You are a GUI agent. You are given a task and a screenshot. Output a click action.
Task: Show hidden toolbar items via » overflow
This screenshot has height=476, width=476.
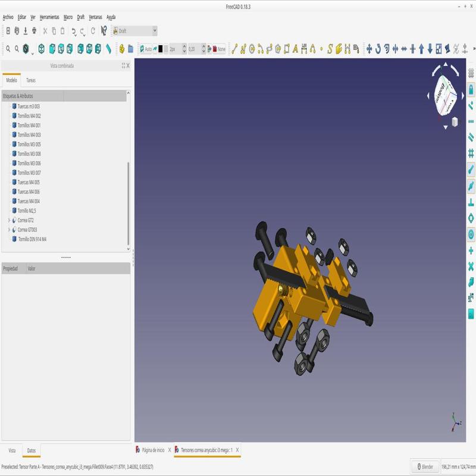474,49
